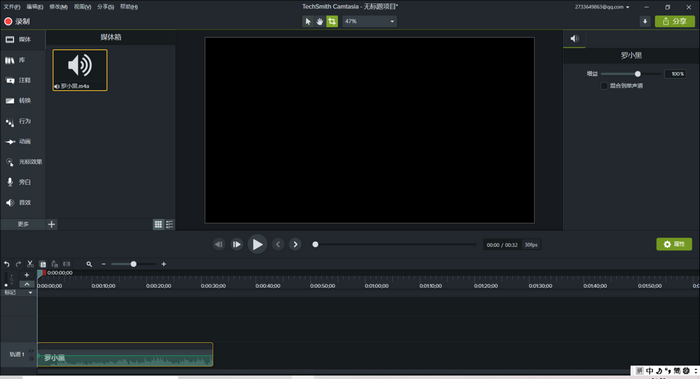Open the 文件 File menu
Screen dimensions: 700x379
(12, 7)
